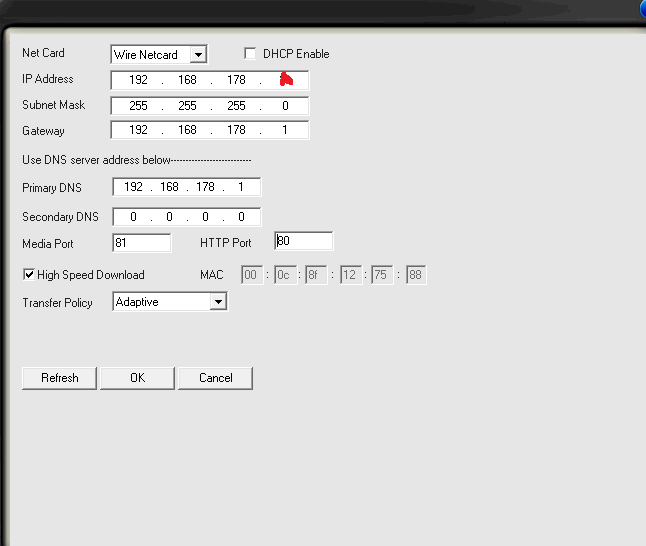Open the Net Card dropdown
646x546 pixels.
pyautogui.click(x=198, y=55)
